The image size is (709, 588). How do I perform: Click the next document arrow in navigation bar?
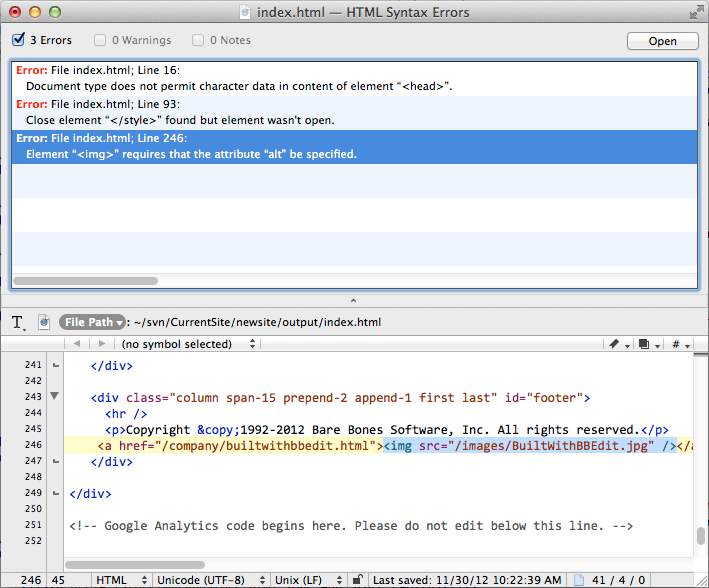click(101, 344)
